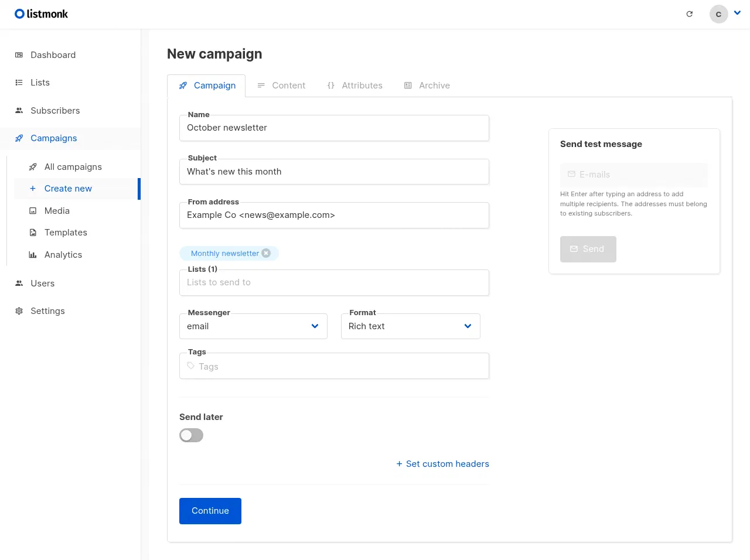
Task: Click the Lists sidebar icon
Action: point(19,83)
